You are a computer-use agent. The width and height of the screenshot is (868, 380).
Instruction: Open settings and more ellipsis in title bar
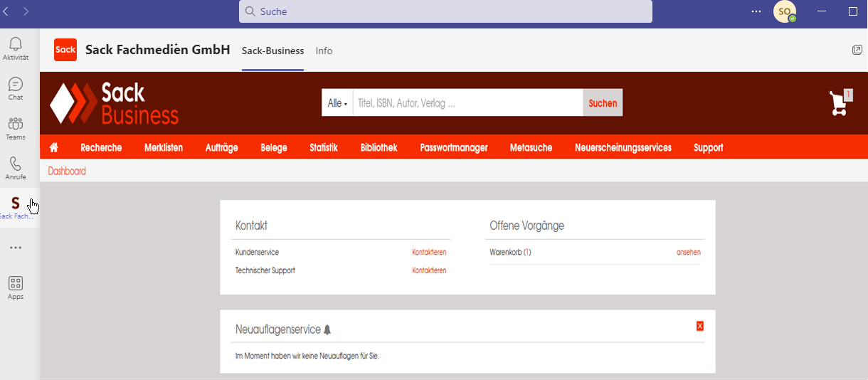tap(756, 11)
